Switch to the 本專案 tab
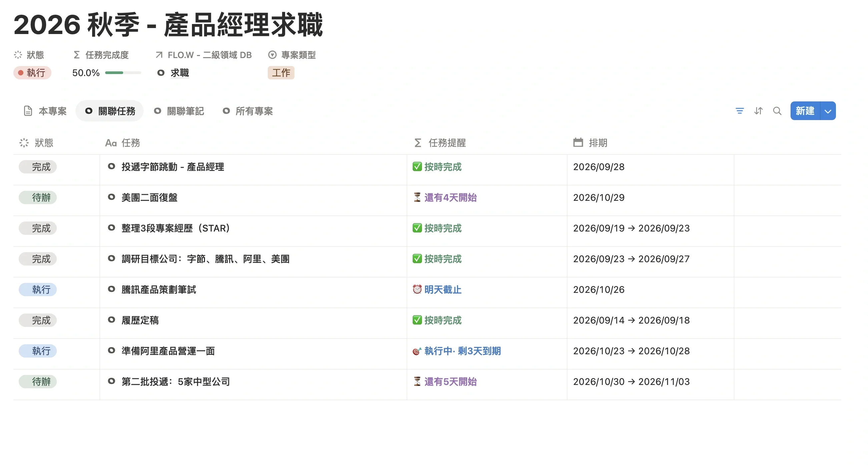Viewport: 868px width, 467px height. (x=45, y=111)
